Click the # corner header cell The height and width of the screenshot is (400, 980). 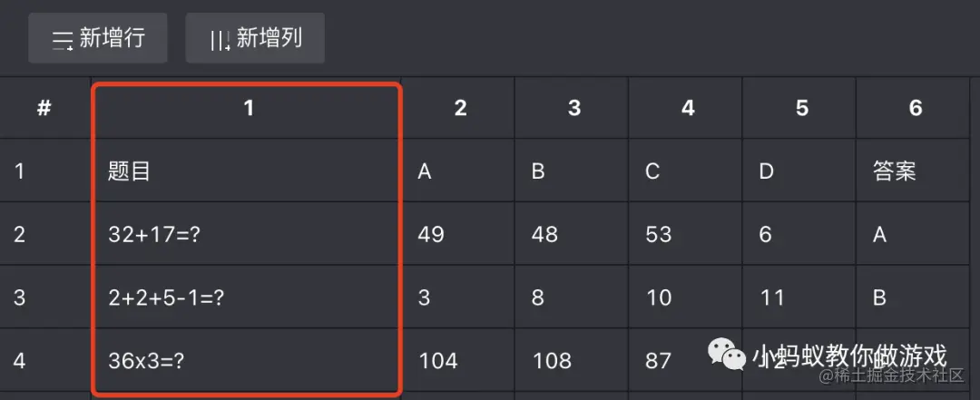pyautogui.click(x=45, y=108)
